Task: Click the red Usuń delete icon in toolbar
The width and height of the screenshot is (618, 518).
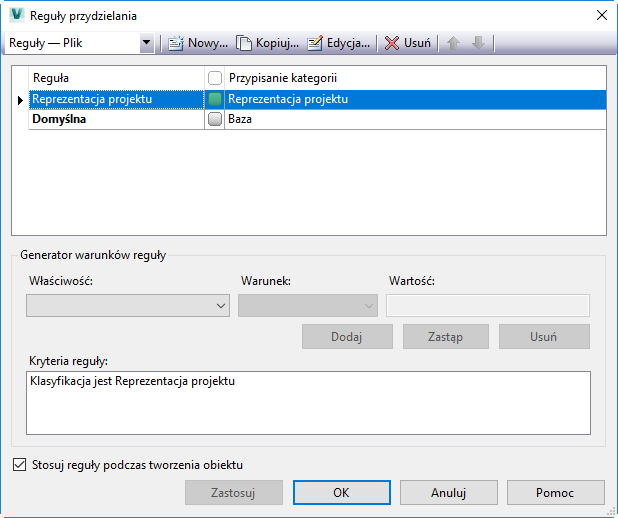Action: click(x=392, y=43)
